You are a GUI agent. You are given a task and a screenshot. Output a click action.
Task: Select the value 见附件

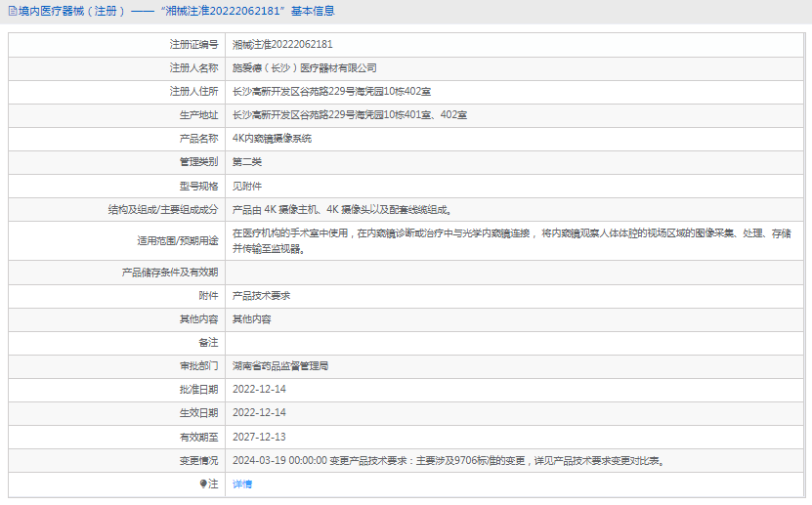tap(247, 186)
